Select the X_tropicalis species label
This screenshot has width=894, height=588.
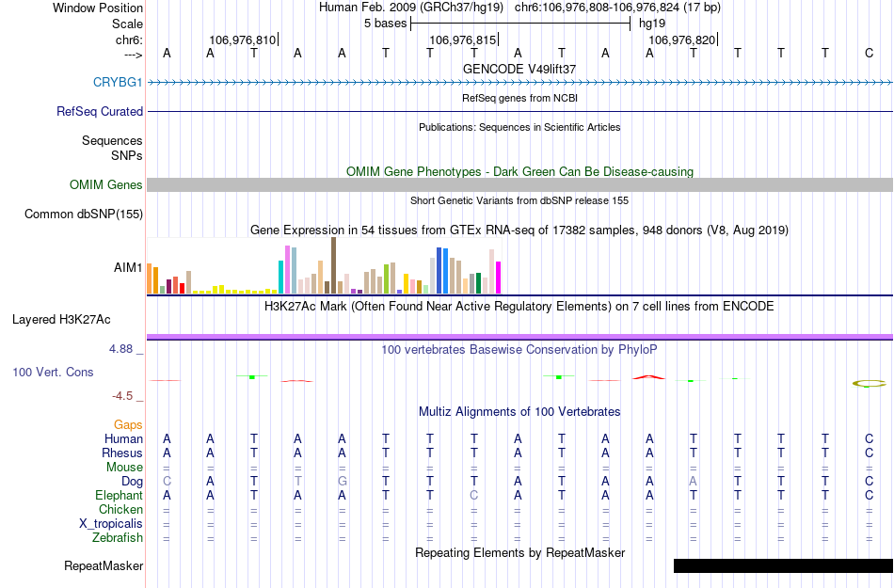111,524
